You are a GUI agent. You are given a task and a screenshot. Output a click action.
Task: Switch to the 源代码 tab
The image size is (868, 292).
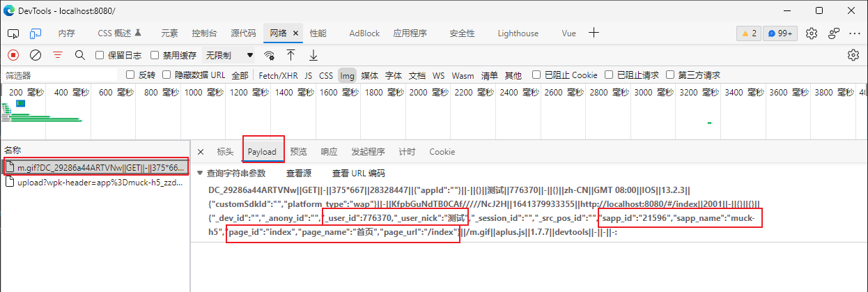click(243, 33)
